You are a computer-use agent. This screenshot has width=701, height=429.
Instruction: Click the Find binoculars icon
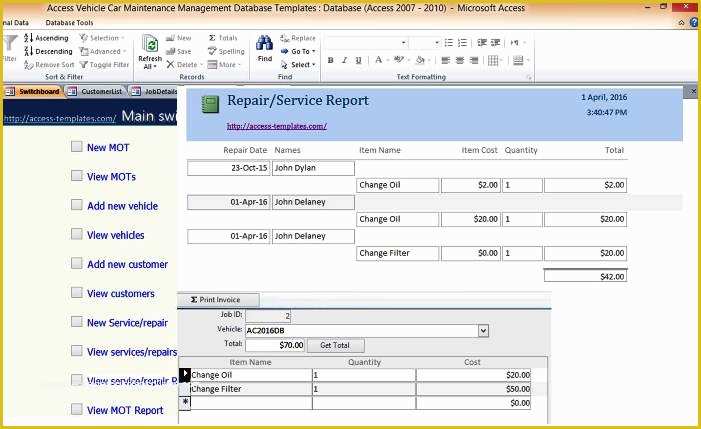click(x=264, y=43)
